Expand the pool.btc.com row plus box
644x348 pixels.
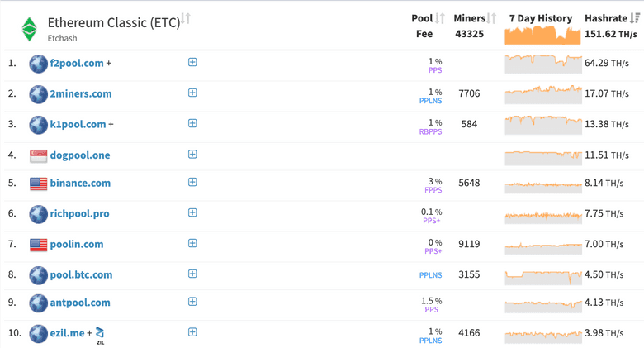[192, 274]
